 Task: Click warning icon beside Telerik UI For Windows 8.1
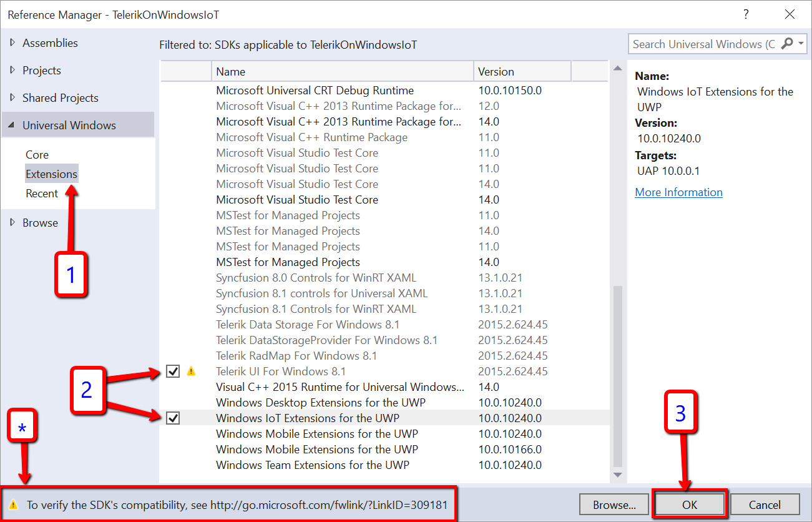(x=191, y=372)
